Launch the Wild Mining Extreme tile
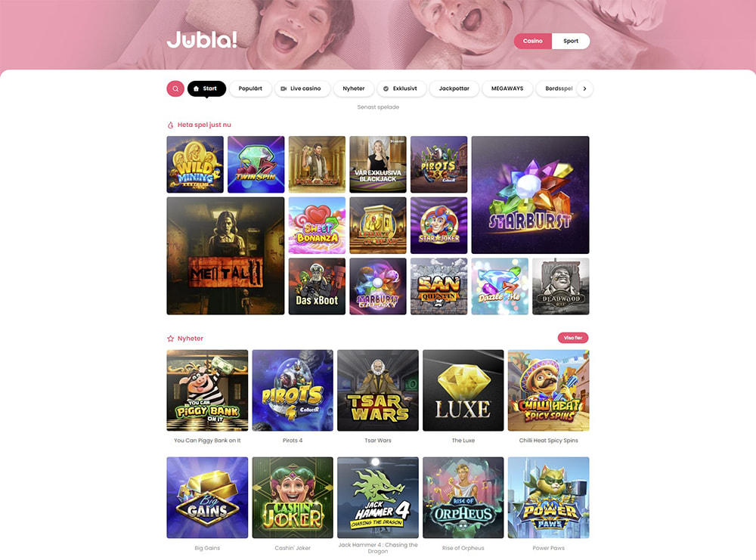756x560 pixels. [x=195, y=164]
